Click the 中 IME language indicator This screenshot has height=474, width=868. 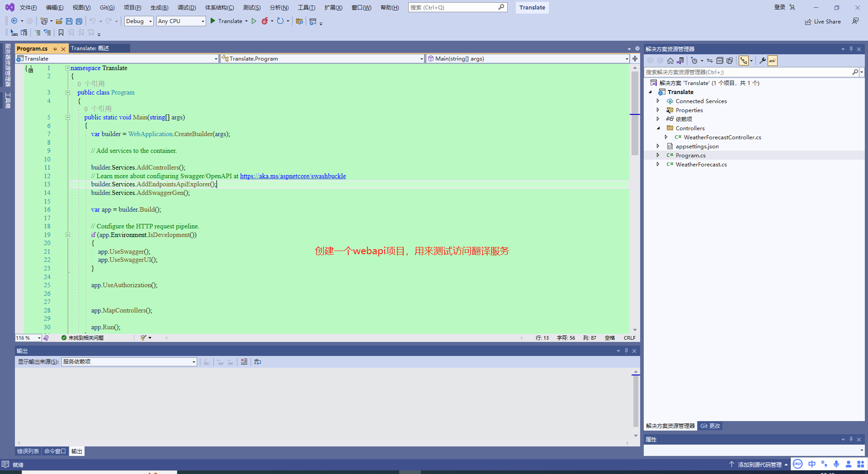coord(812,464)
